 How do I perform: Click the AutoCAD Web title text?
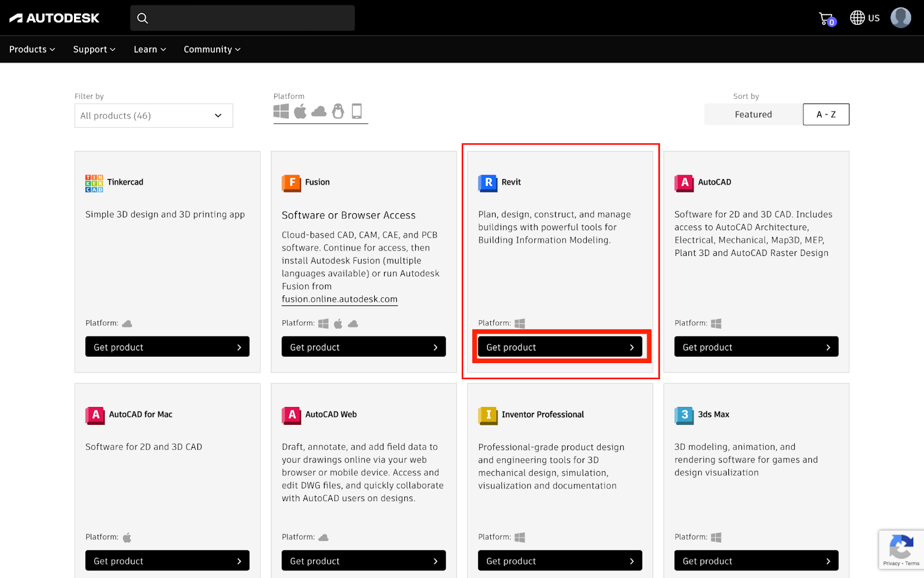tap(331, 414)
